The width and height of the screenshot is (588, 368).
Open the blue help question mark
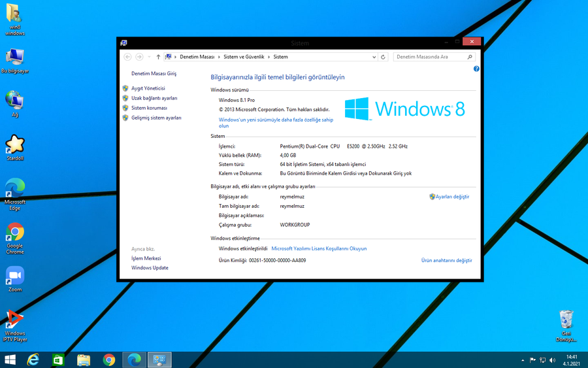476,69
